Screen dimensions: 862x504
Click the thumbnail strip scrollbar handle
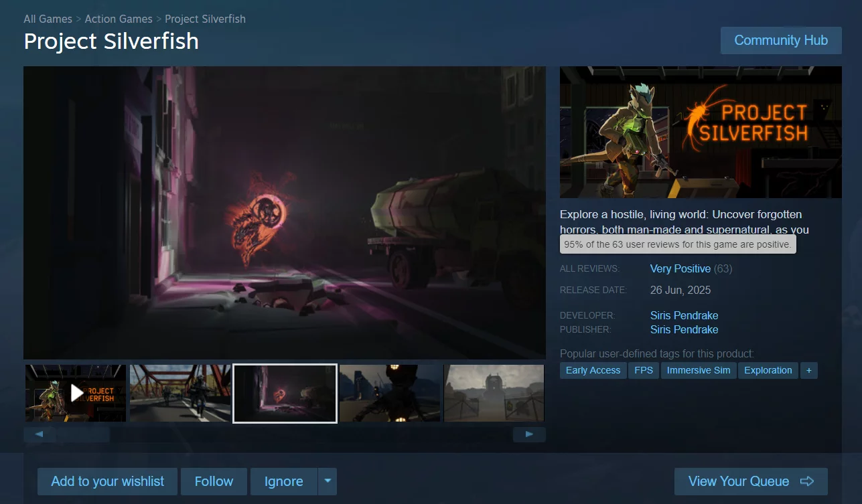tap(82, 434)
